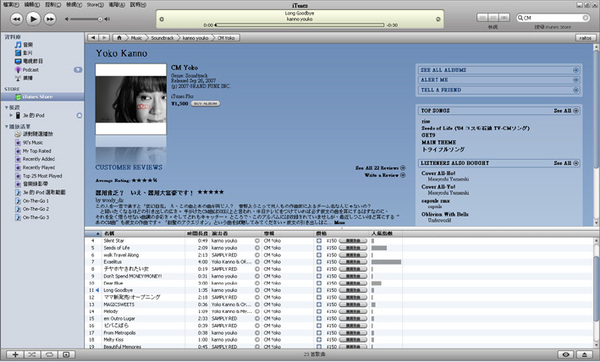600x362 pixels.
Task: Click Music in the breadcrumb path
Action: coord(136,38)
